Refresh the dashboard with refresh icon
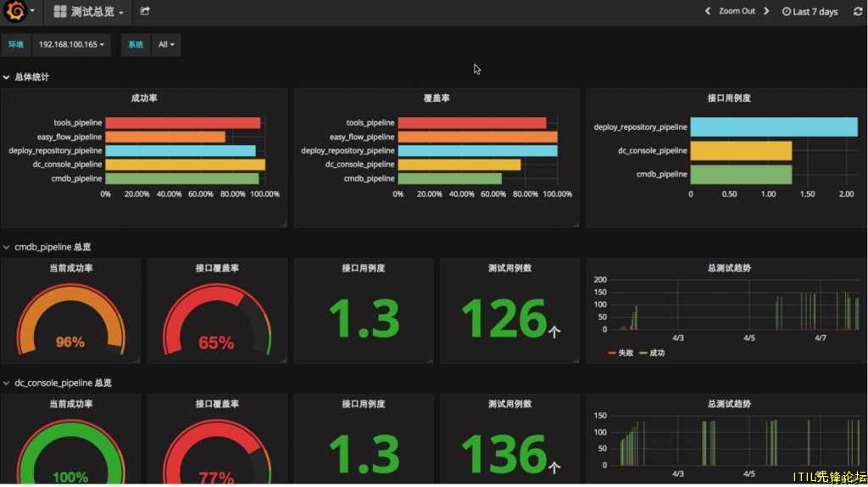The height and width of the screenshot is (487, 868). click(858, 11)
